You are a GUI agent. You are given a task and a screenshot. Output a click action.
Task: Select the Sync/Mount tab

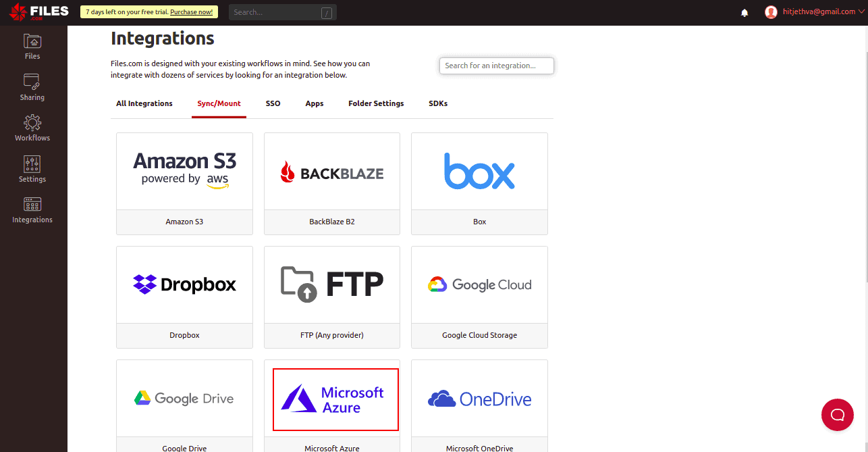tap(219, 103)
